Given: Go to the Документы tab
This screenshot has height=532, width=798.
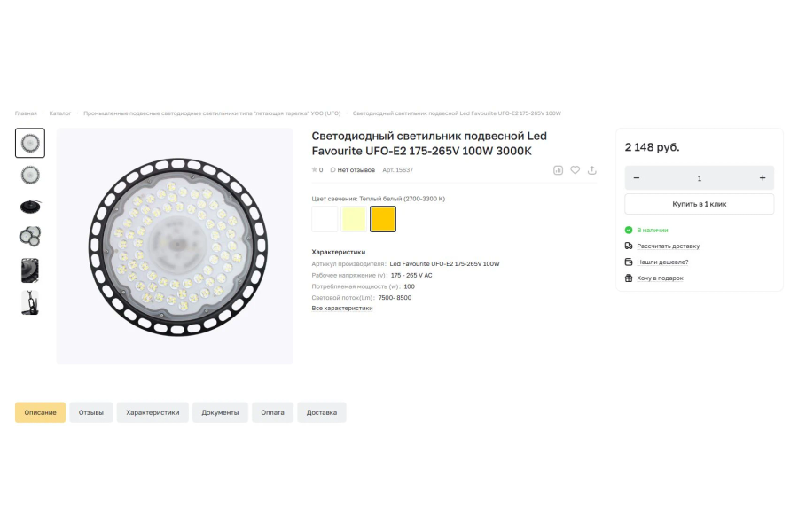Looking at the screenshot, I should pos(220,412).
